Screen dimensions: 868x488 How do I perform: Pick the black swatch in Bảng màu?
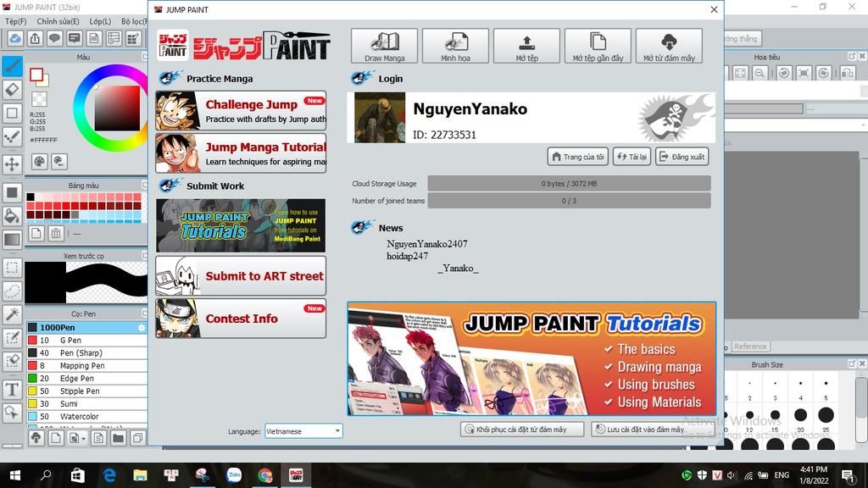click(x=31, y=197)
